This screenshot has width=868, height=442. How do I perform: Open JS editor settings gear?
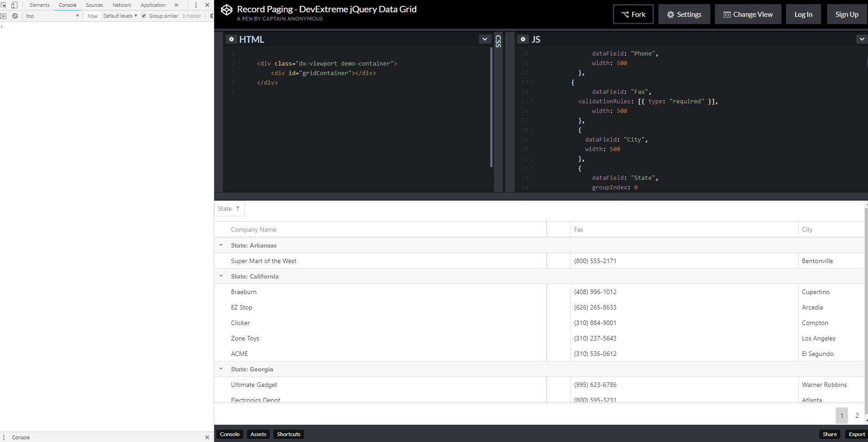point(523,40)
